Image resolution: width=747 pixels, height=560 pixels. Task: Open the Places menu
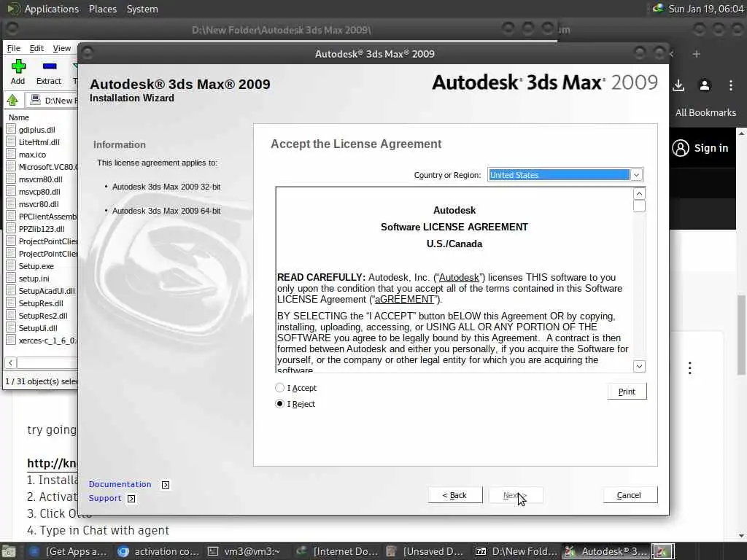pos(102,9)
